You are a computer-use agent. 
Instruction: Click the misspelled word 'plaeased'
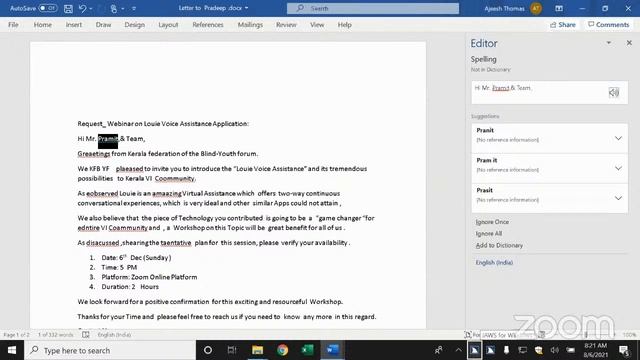(x=129, y=169)
